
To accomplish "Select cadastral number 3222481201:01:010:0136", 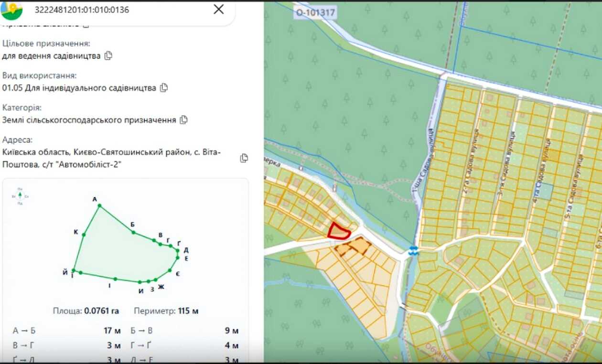I will pyautogui.click(x=82, y=10).
